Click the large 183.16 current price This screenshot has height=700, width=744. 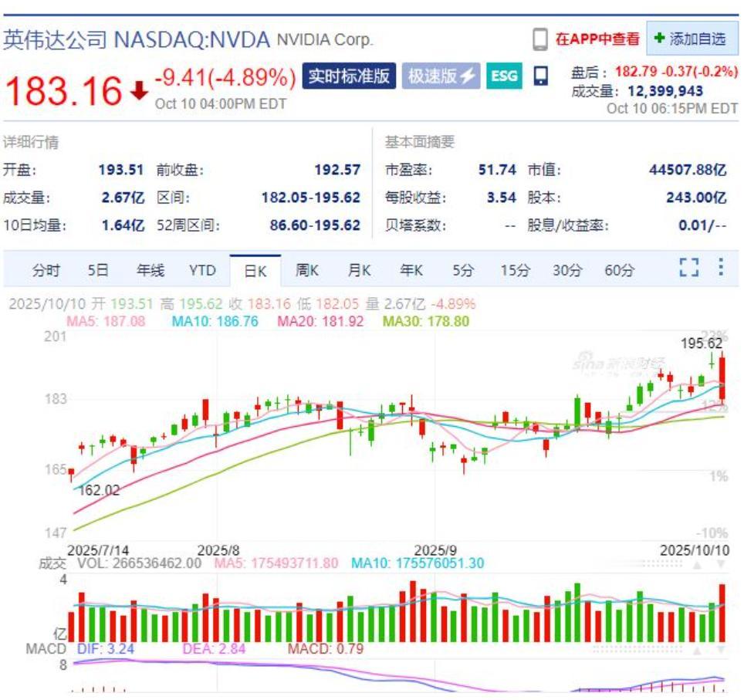[63, 90]
